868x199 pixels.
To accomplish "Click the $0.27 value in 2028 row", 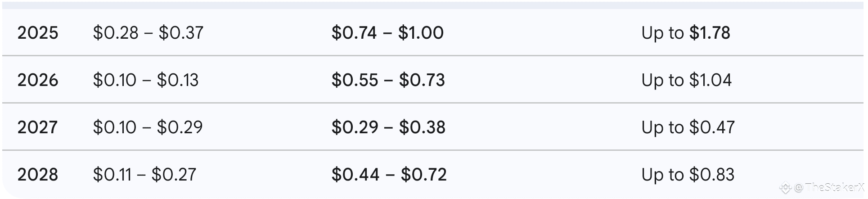I will (174, 175).
